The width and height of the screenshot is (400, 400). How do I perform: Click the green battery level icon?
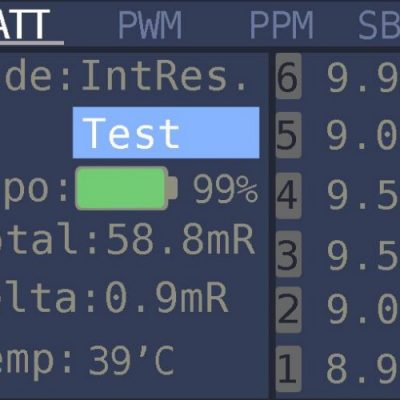click(x=126, y=188)
